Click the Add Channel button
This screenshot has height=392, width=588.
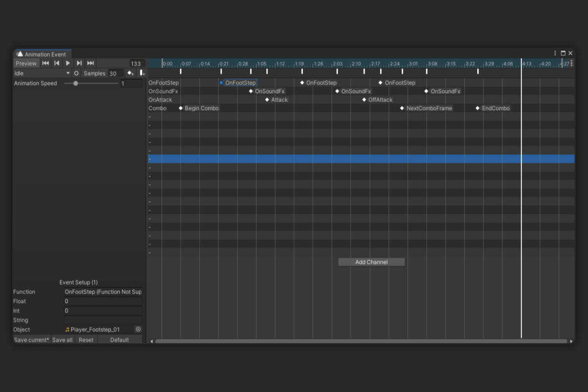pos(371,262)
